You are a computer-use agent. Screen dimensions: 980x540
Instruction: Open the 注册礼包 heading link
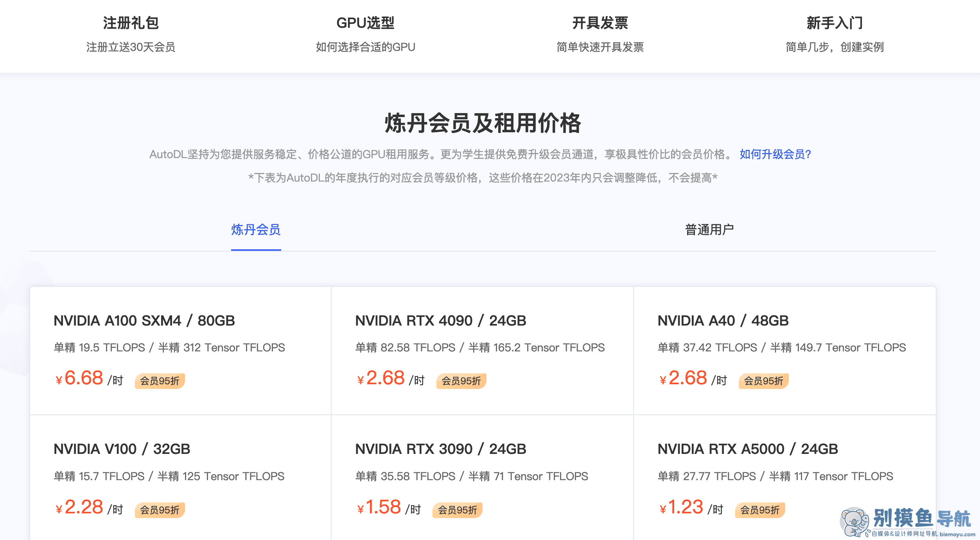[131, 23]
